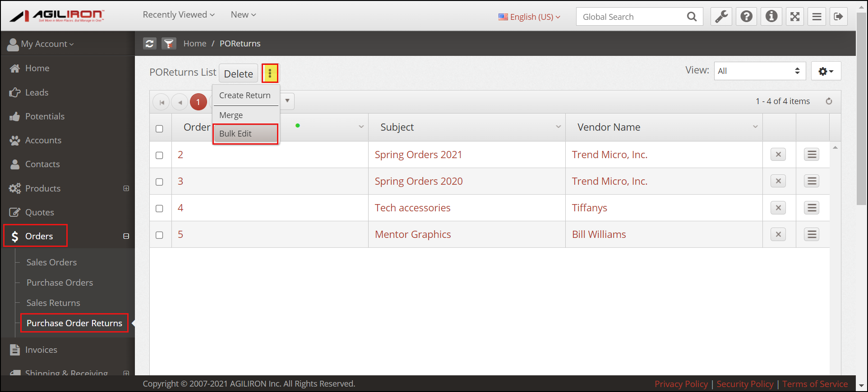Delete row Spring Orders 2020 with X icon
Screen dimensions: 868x392
pos(778,181)
